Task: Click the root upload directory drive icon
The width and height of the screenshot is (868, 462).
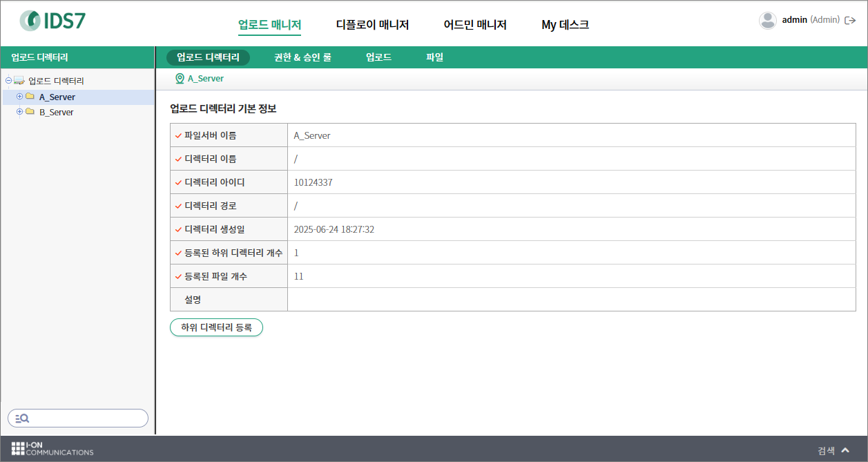Action: pos(19,81)
